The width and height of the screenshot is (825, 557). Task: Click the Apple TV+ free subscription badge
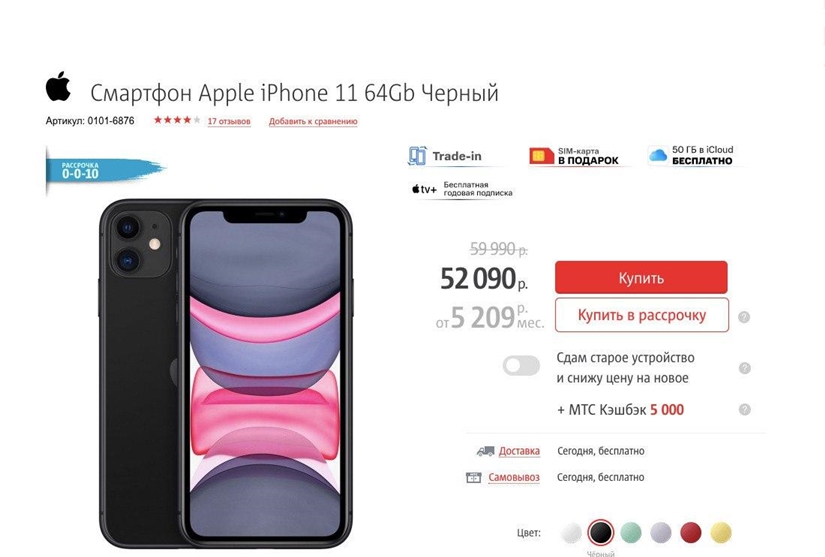tap(461, 189)
